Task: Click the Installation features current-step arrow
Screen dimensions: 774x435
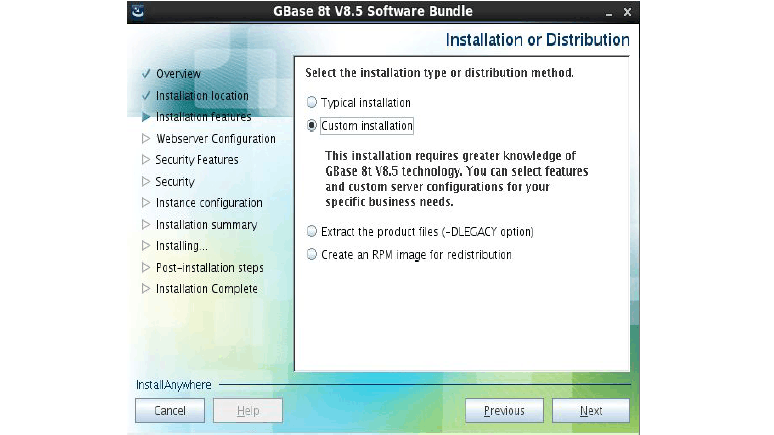Action: point(146,117)
